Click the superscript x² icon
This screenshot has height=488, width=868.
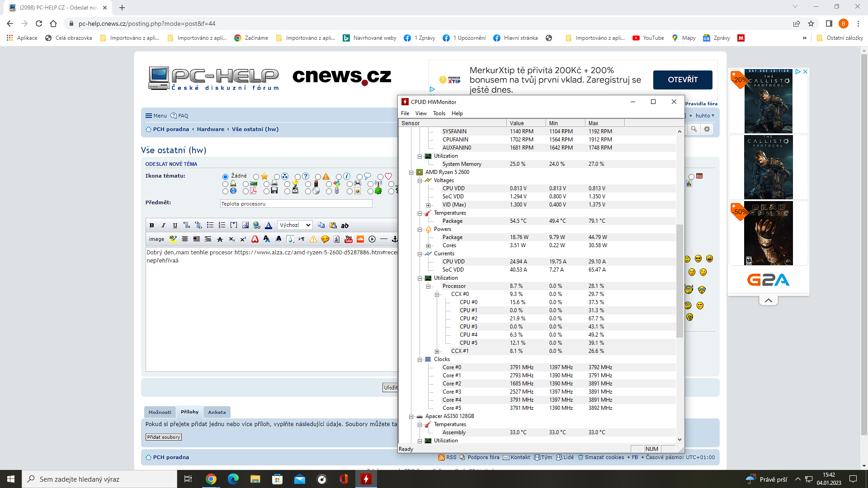tap(243, 239)
